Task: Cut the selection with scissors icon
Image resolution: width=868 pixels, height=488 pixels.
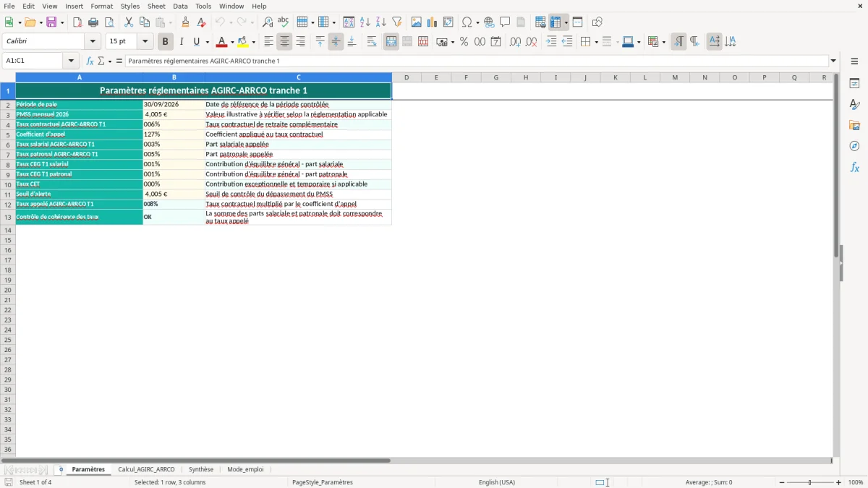Action: [128, 22]
